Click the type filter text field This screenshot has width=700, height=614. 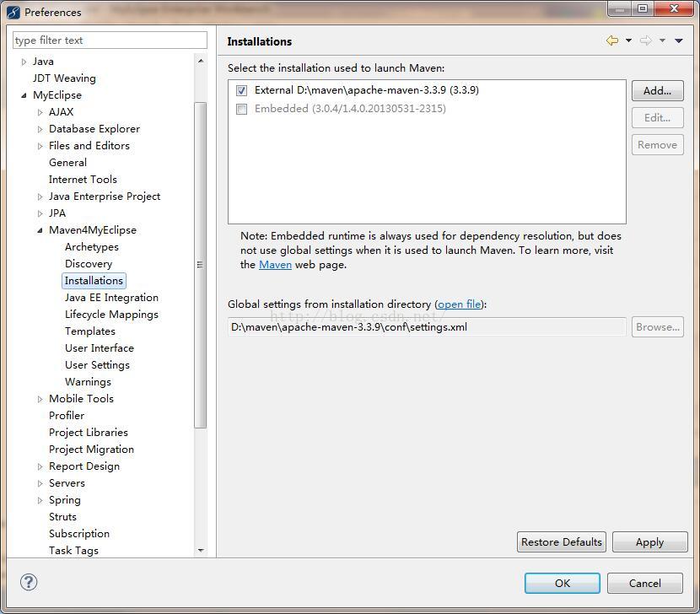(110, 40)
